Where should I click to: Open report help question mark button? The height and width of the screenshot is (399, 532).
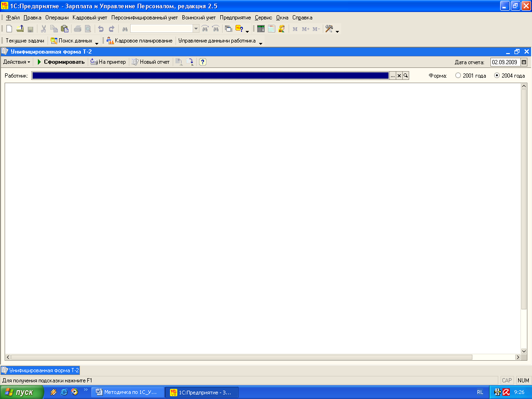203,62
